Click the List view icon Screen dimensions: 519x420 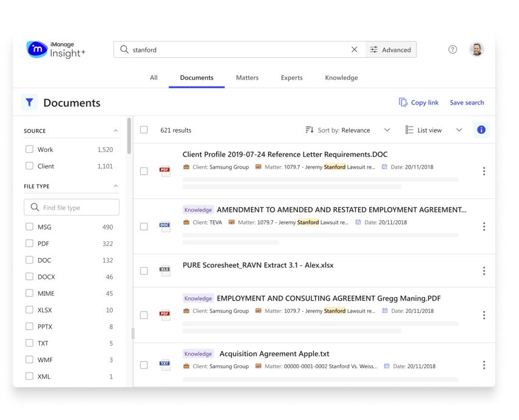[x=409, y=130]
